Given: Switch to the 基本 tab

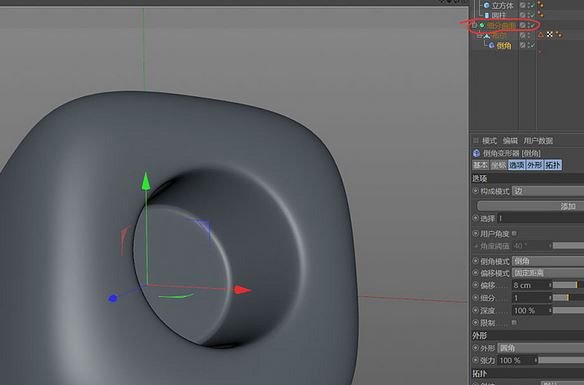Looking at the screenshot, I should 480,165.
